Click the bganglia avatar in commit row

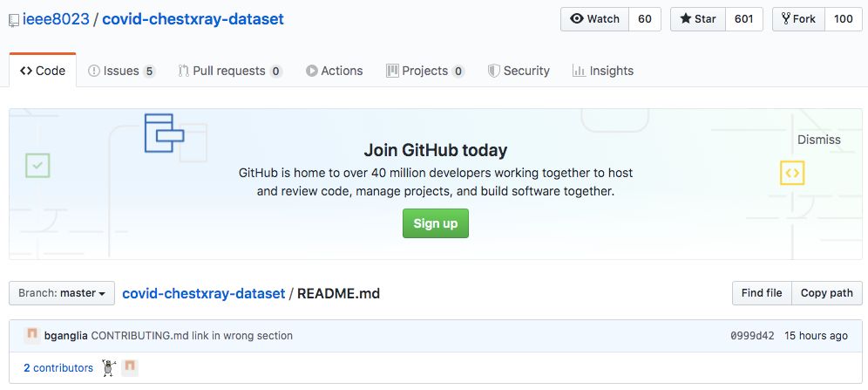click(x=32, y=335)
